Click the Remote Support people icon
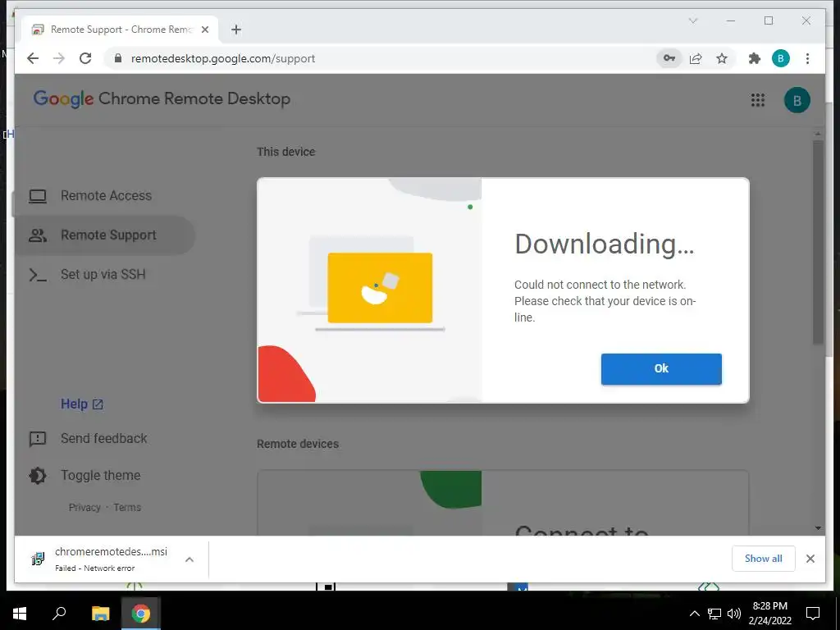The image size is (840, 630). click(38, 235)
